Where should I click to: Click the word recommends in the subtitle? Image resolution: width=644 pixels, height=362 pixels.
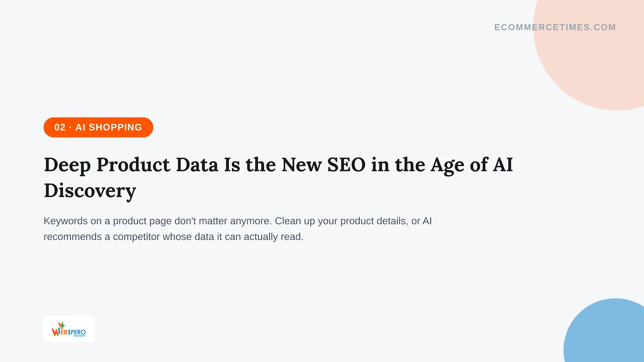tap(73, 237)
